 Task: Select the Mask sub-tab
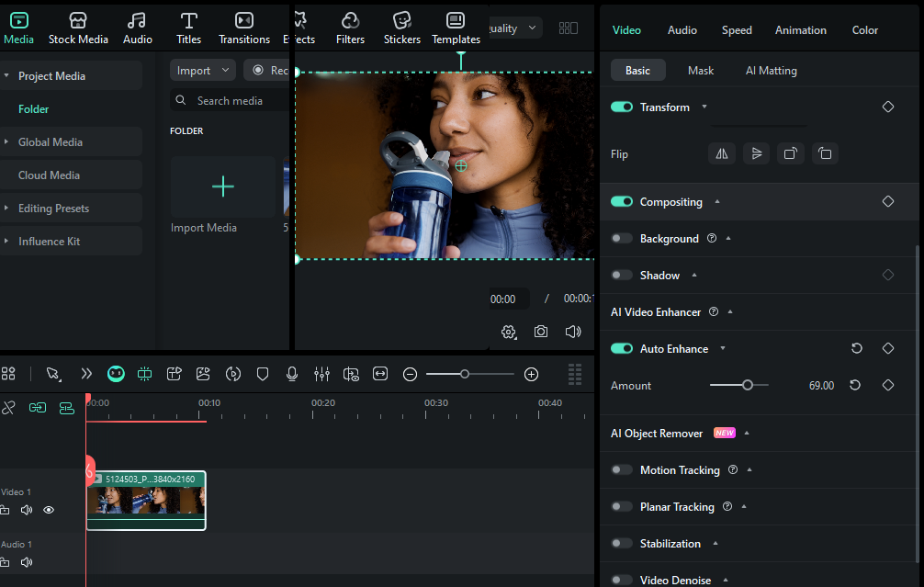point(701,70)
